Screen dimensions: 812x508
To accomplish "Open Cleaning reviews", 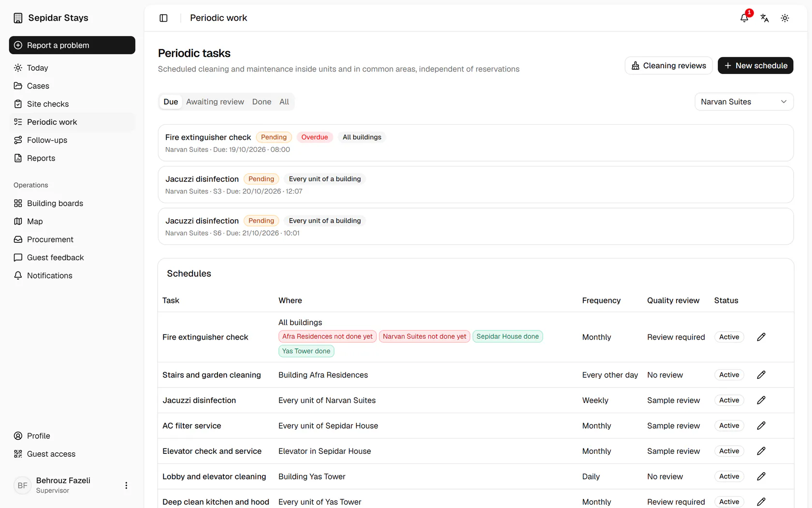I will [x=668, y=65].
